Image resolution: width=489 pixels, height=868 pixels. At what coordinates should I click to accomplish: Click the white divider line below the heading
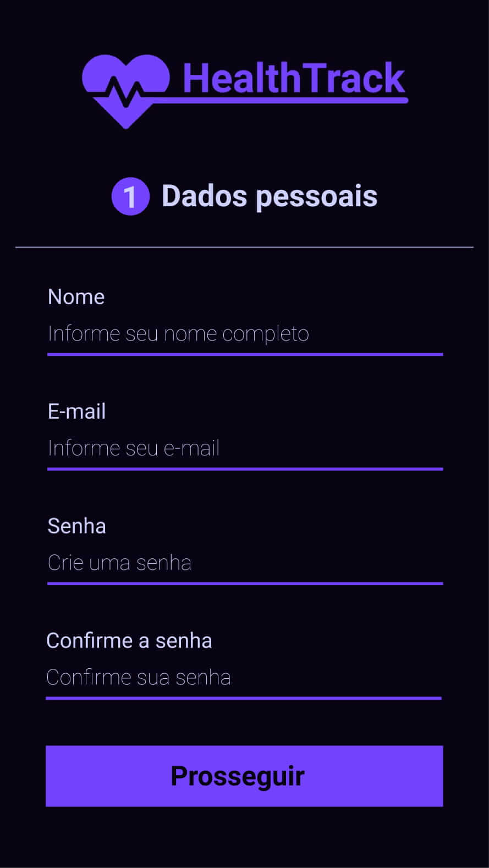coord(244,248)
